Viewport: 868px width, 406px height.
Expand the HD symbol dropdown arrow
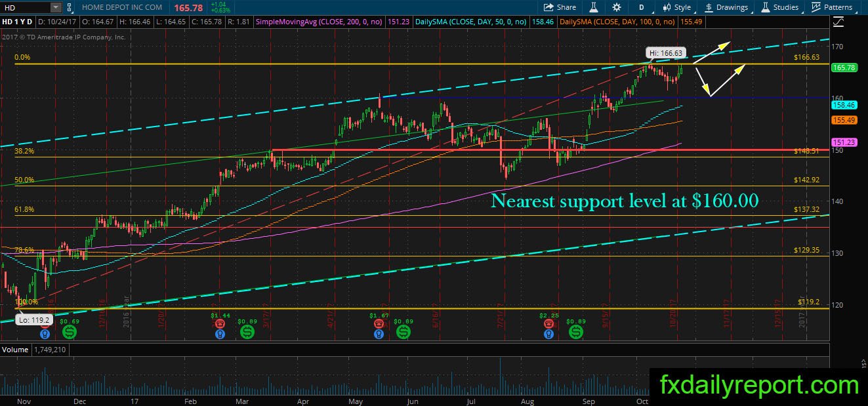56,7
